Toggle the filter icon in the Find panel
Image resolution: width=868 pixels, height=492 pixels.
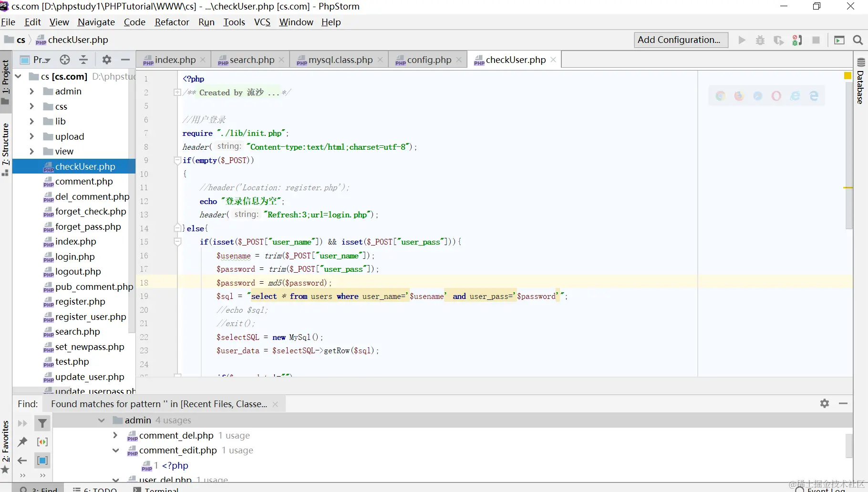42,423
